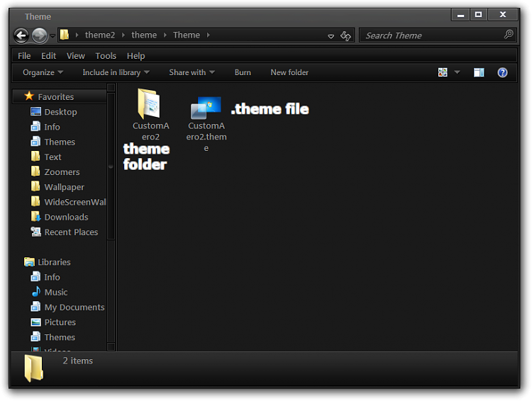Image resolution: width=532 pixels, height=401 pixels.
Task: Select Libraries in the navigation pane
Action: pos(54,262)
